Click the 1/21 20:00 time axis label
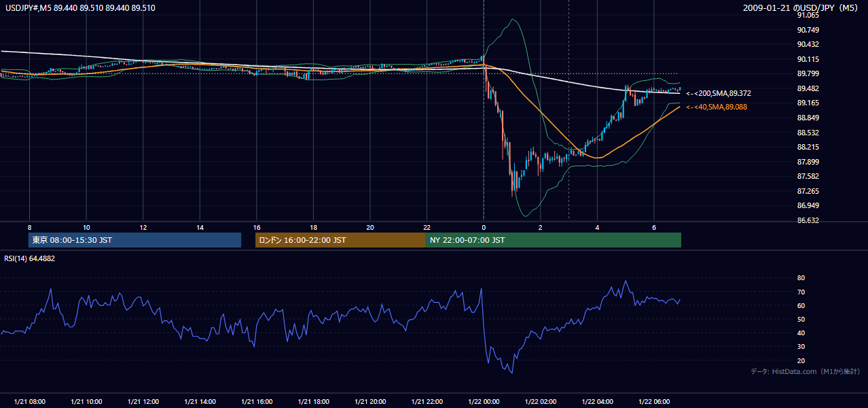 (x=370, y=401)
